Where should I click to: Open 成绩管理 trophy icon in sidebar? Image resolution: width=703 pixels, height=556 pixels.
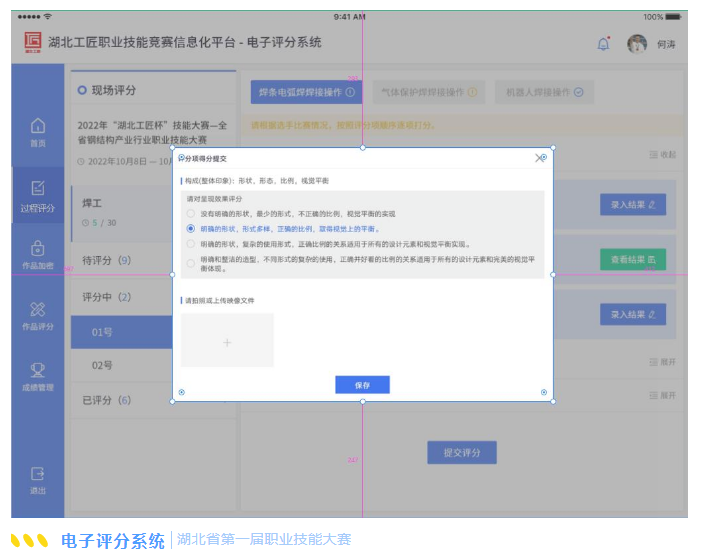[x=38, y=375]
